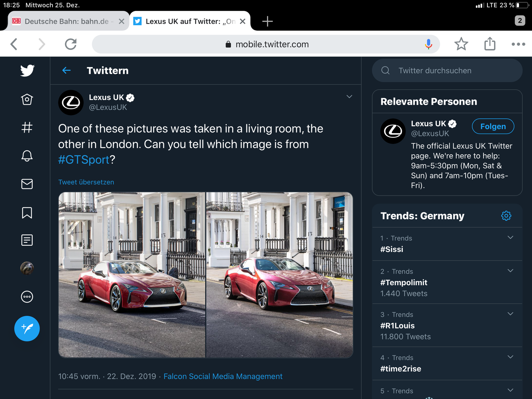Open Messages envelope icon
This screenshot has width=532, height=399.
click(x=27, y=184)
